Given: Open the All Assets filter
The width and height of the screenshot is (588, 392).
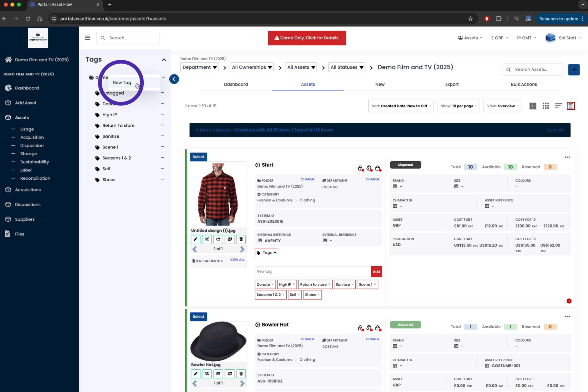Looking at the screenshot, I should [301, 67].
